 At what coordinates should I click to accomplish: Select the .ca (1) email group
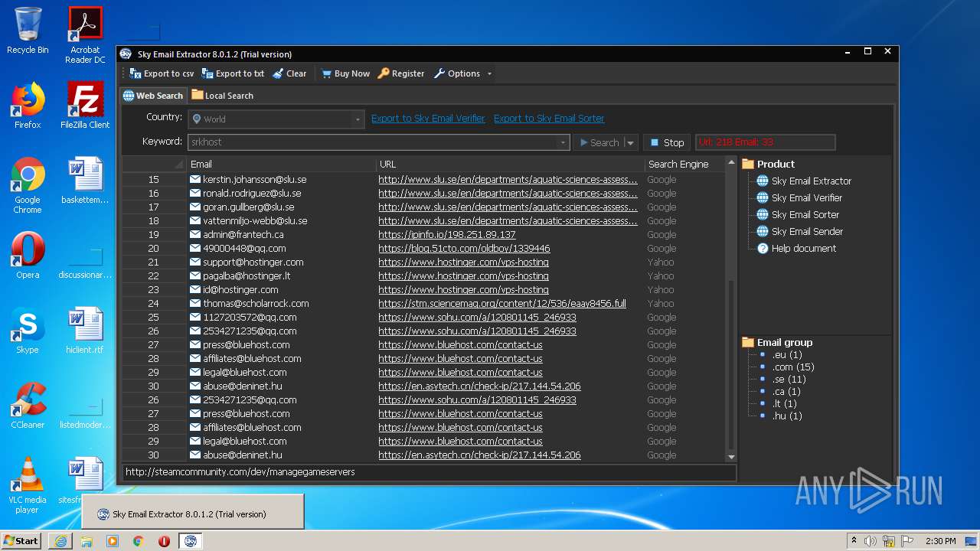click(x=786, y=392)
